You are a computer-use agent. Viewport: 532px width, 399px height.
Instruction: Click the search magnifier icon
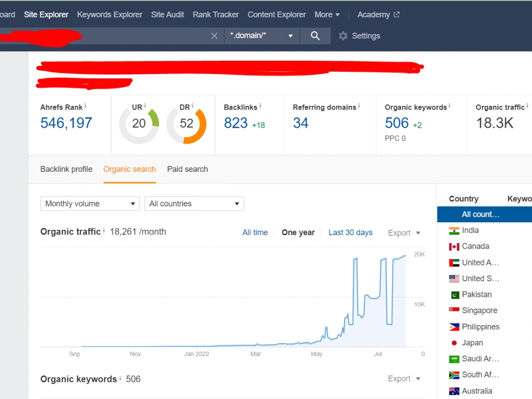[x=315, y=36]
